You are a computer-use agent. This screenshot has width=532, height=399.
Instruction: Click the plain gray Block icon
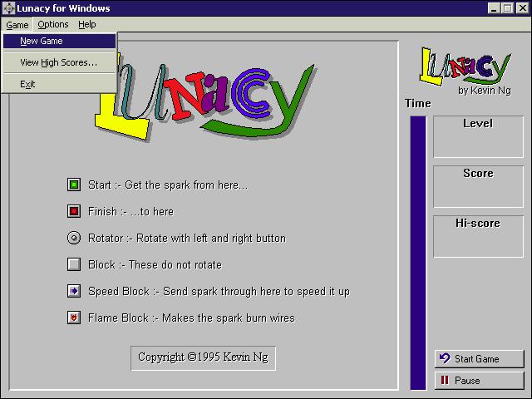[74, 264]
